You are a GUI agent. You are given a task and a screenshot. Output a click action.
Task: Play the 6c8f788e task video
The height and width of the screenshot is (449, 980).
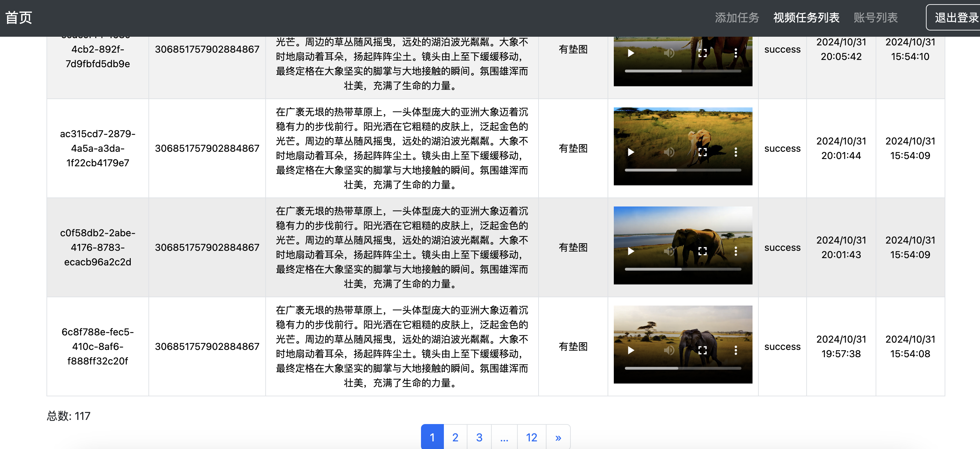(631, 350)
